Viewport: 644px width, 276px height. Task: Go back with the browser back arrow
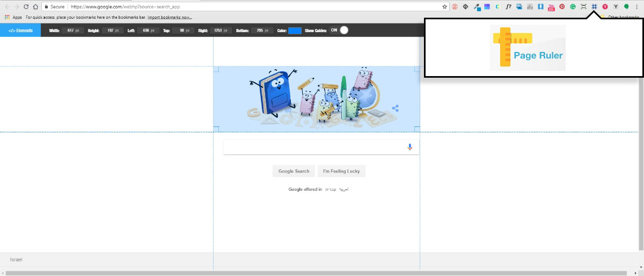pos(6,7)
